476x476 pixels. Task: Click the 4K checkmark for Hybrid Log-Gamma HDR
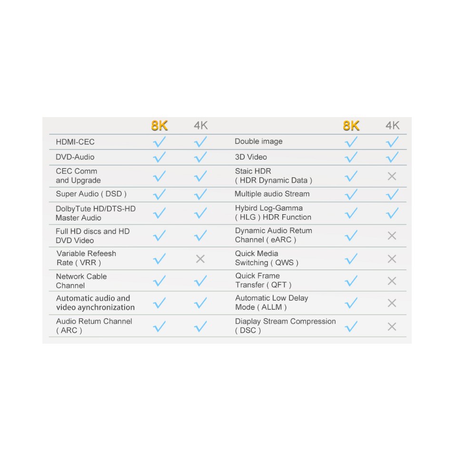click(x=392, y=213)
